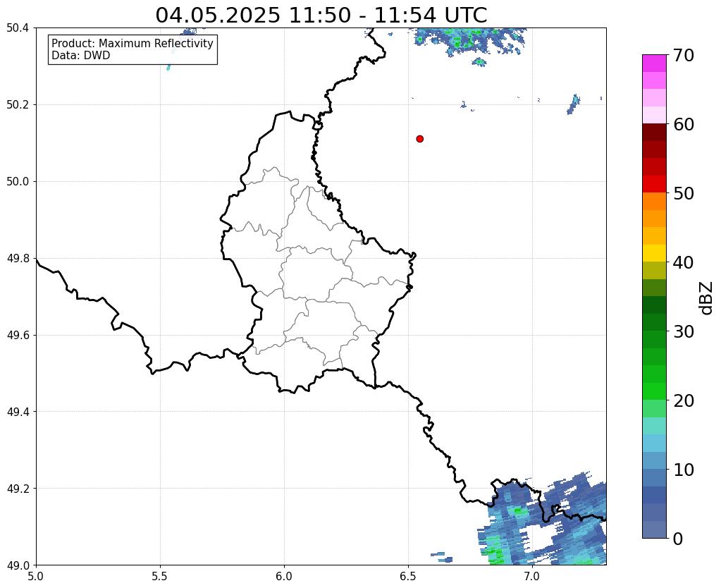Click the red station marker dot
This screenshot has height=588, width=721.
[419, 139]
